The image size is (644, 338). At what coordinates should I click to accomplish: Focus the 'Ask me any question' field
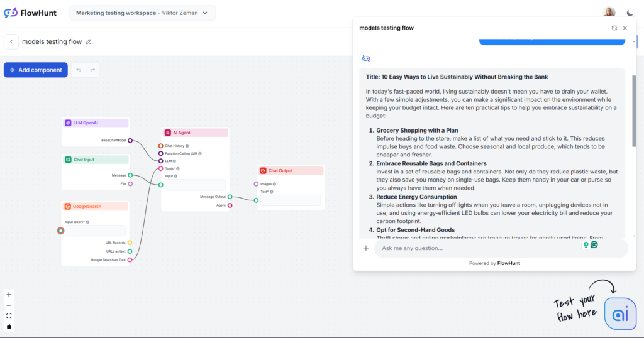[478, 248]
